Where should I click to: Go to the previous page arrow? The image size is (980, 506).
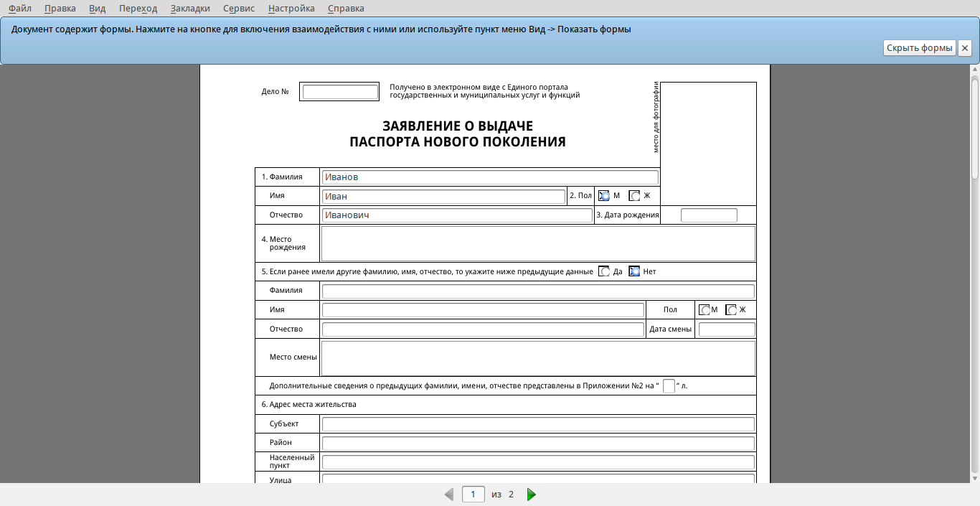coord(449,495)
